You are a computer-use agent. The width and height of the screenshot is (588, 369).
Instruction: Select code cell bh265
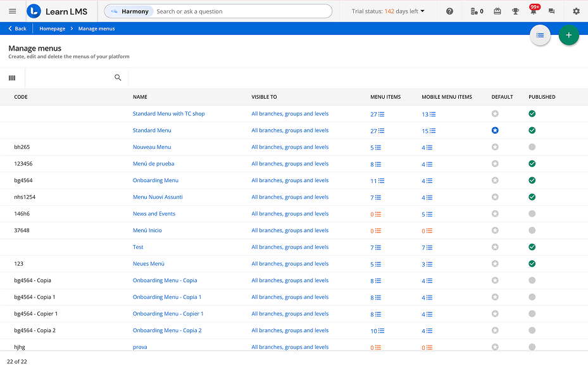point(22,147)
